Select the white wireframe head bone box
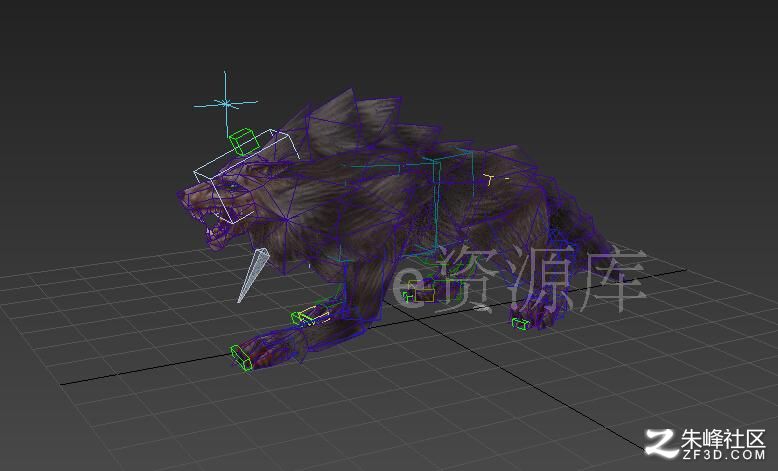The height and width of the screenshot is (471, 778). [247, 176]
